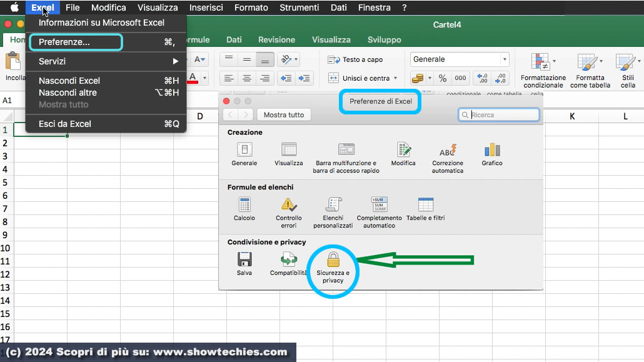Open Completamento automatico preferences

click(x=379, y=213)
